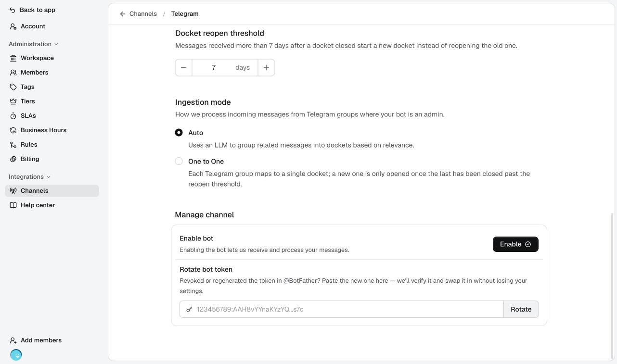The height and width of the screenshot is (364, 617).
Task: Increase the reopen threshold with plus button
Action: click(x=266, y=68)
